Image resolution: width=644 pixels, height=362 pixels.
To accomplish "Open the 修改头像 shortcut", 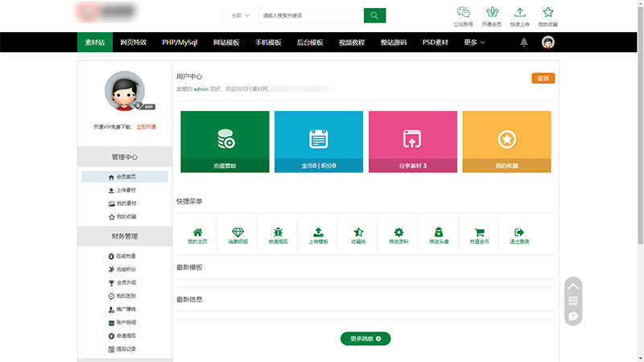I will (439, 236).
